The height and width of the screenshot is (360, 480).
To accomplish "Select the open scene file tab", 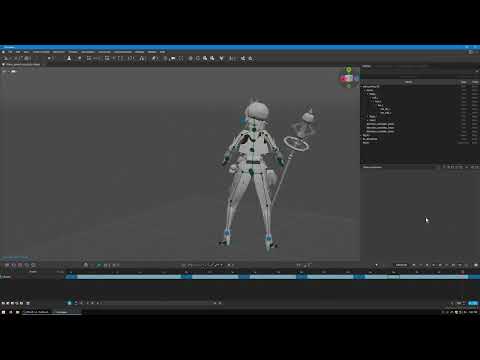I will click(x=22, y=64).
